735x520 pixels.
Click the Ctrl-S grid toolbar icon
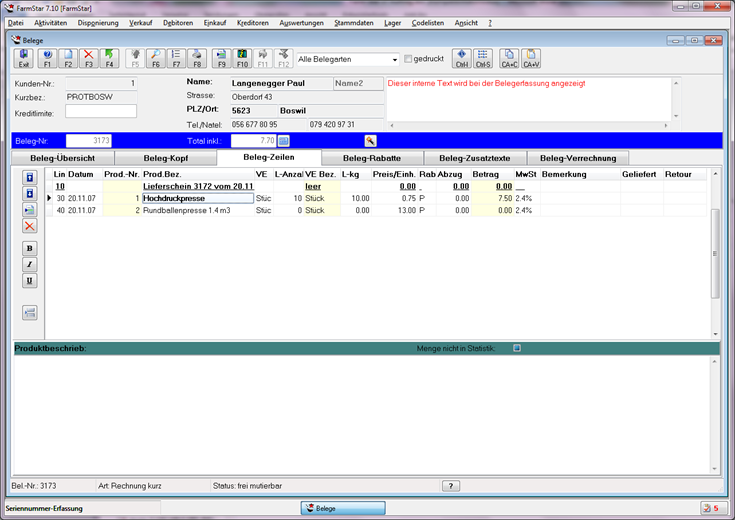coord(483,59)
